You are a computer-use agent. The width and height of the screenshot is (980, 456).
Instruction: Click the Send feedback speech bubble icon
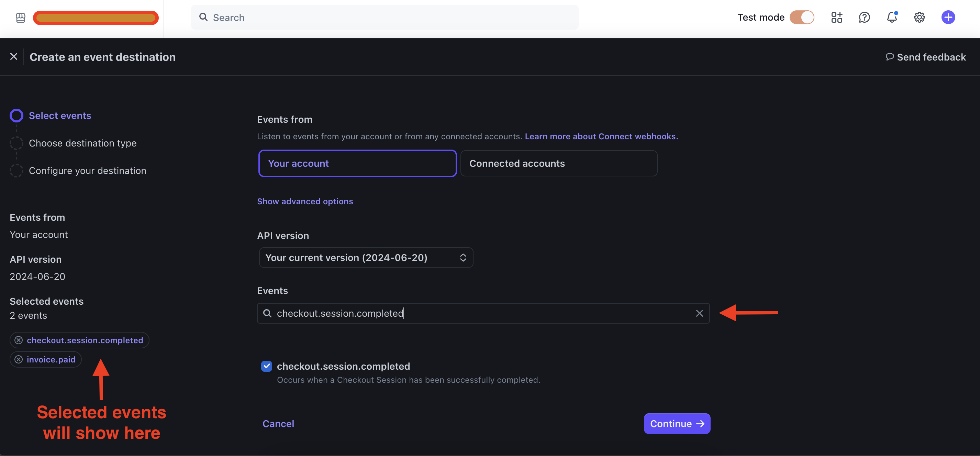click(889, 57)
